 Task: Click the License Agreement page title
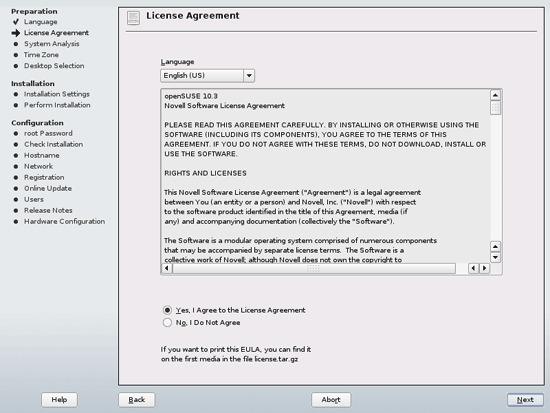[x=193, y=16]
